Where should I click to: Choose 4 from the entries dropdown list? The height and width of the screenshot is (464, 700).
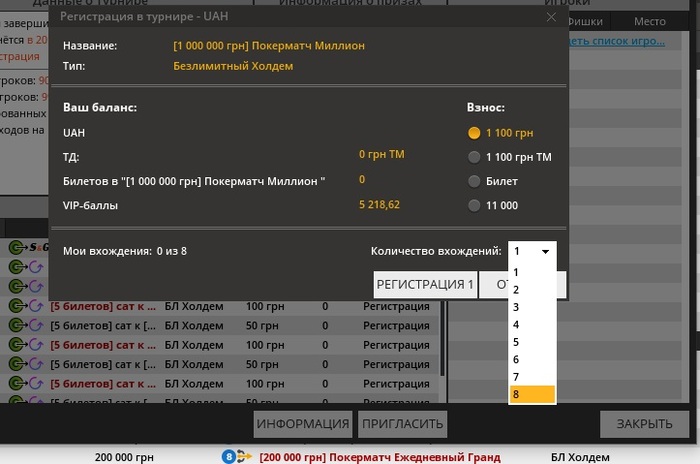[532, 325]
